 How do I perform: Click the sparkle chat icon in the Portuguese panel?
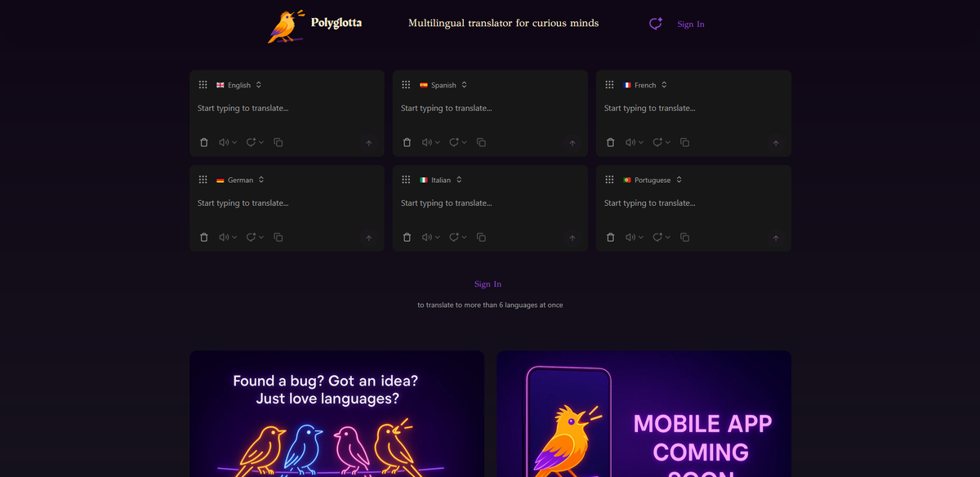(x=657, y=237)
